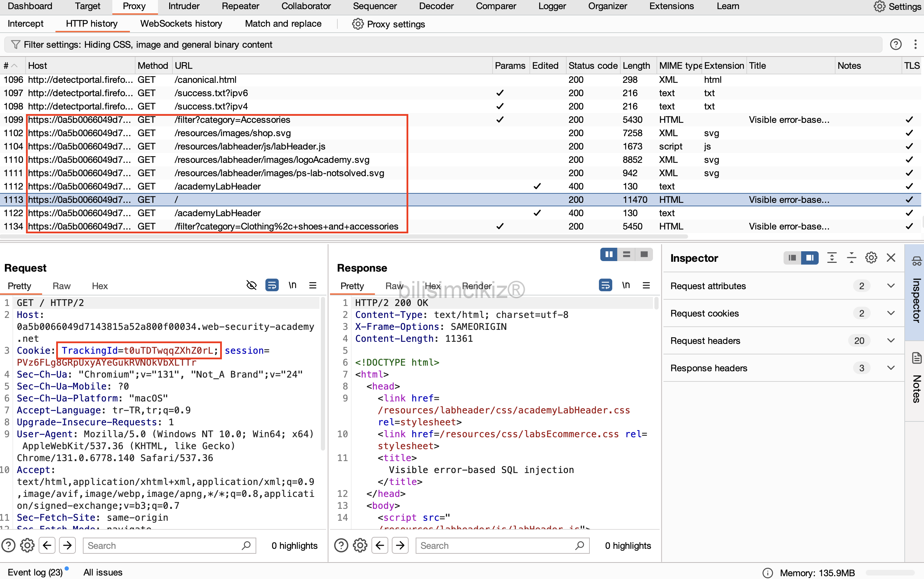Open the Event log

[x=35, y=572]
